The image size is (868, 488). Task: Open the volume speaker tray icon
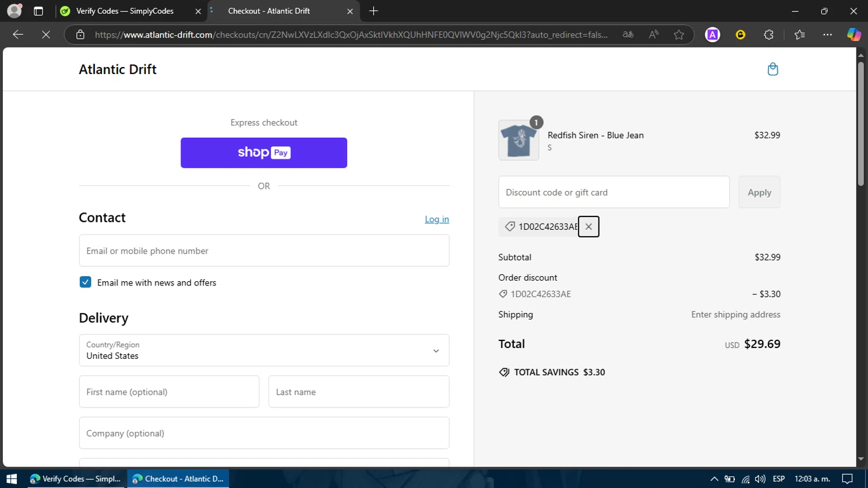760,479
